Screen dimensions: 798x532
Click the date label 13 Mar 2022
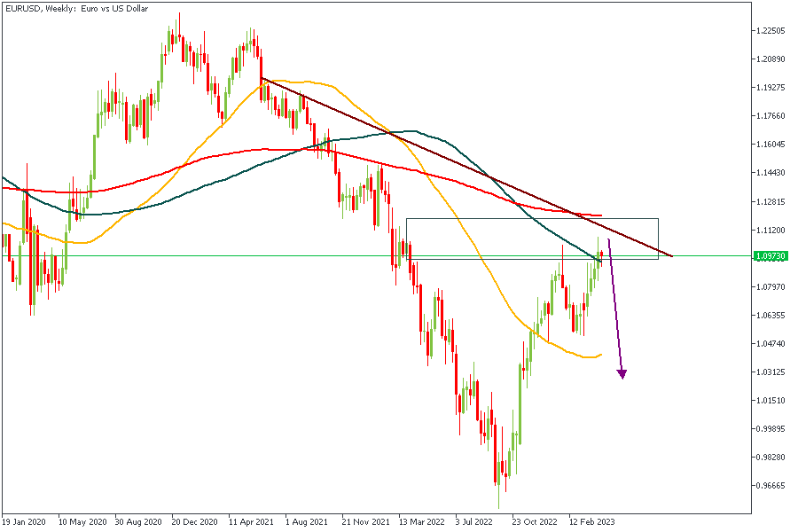[x=422, y=522]
